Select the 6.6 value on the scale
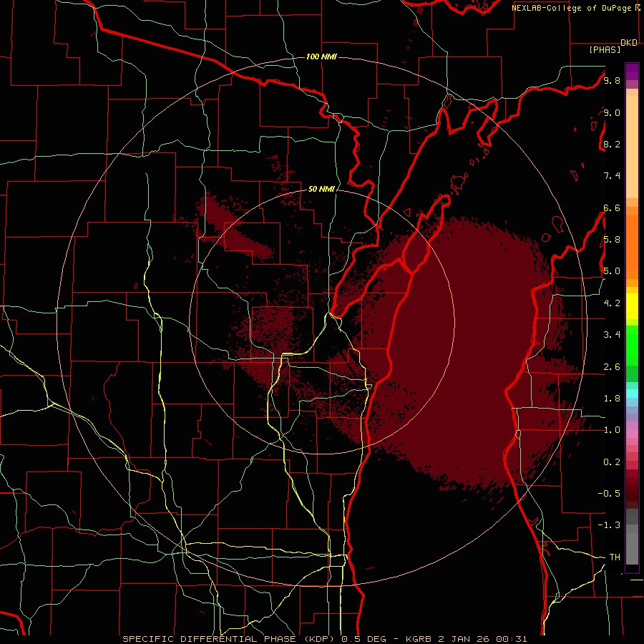 coord(612,208)
